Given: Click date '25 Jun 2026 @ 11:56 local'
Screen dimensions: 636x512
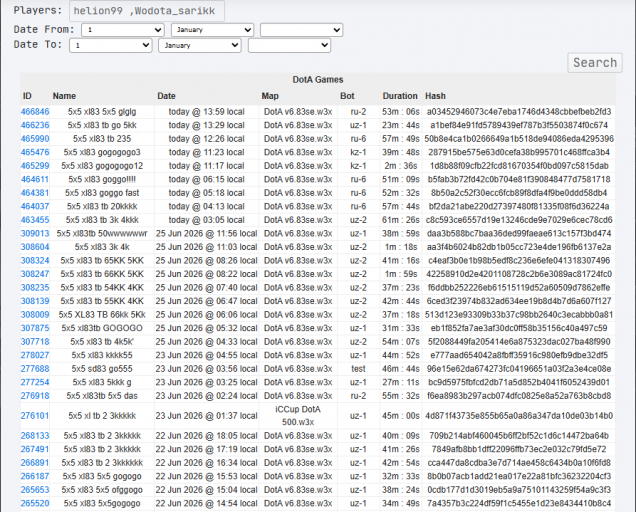Looking at the screenshot, I should (x=206, y=234).
